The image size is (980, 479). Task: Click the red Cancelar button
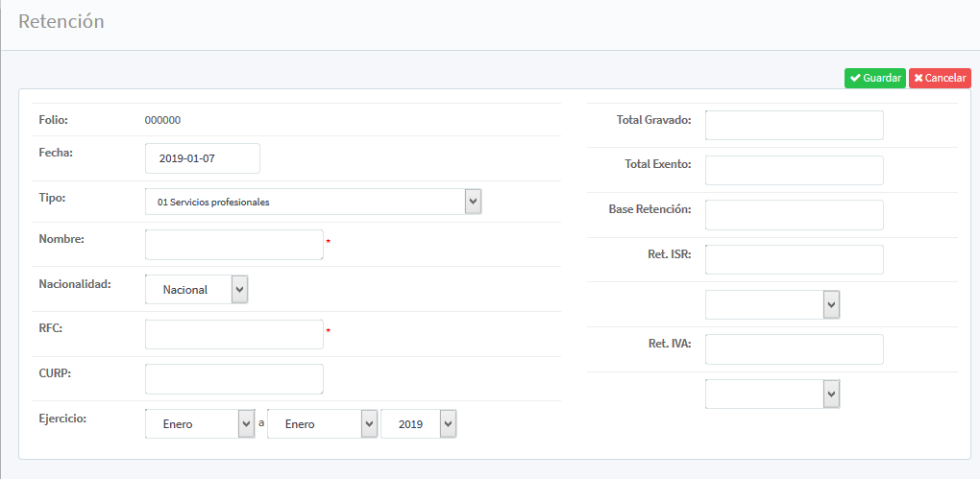(940, 78)
